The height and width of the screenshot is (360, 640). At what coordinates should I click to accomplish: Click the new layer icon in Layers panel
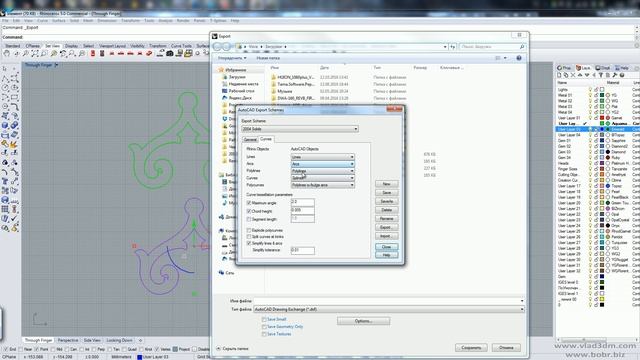coord(560,75)
